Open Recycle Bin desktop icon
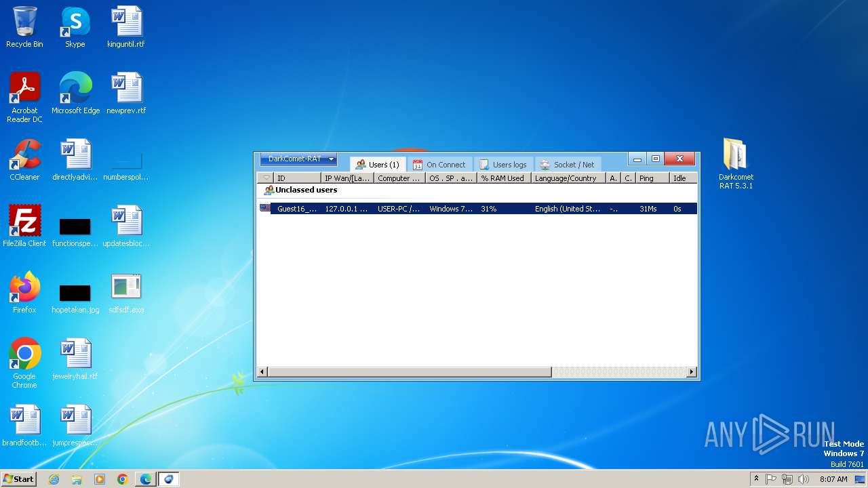The height and width of the screenshot is (488, 868). point(24,27)
